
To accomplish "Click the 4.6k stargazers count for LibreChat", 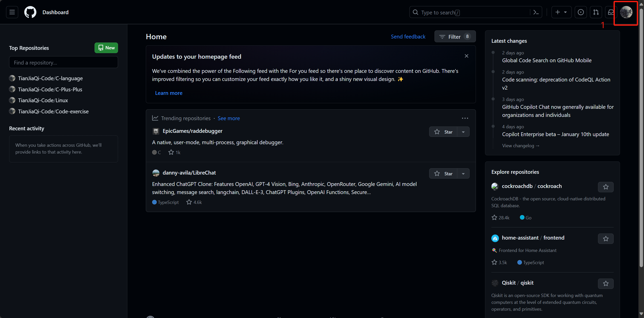I will pos(194,202).
